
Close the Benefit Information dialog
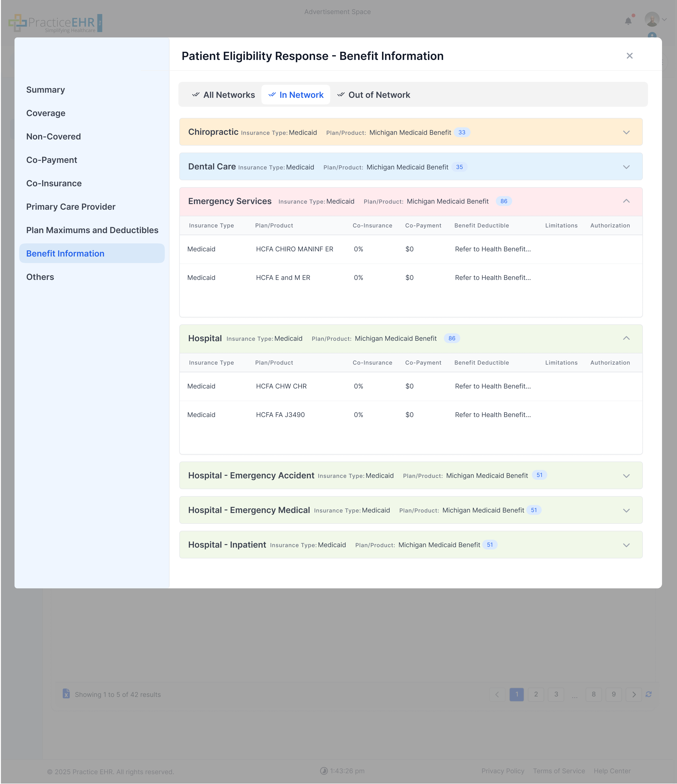tap(629, 56)
